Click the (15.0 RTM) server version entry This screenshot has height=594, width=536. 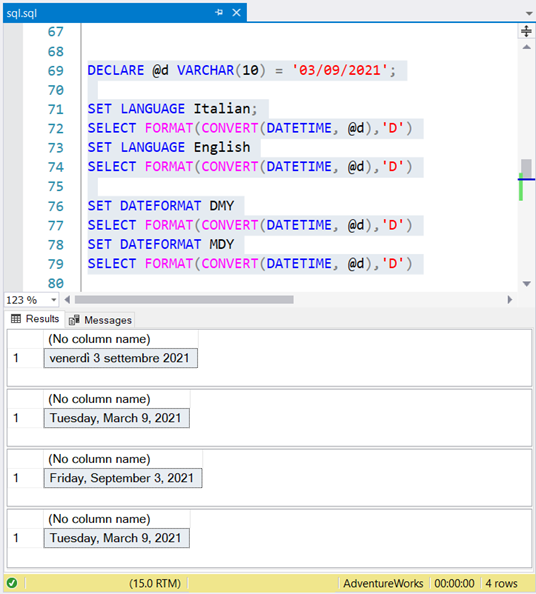point(155,583)
